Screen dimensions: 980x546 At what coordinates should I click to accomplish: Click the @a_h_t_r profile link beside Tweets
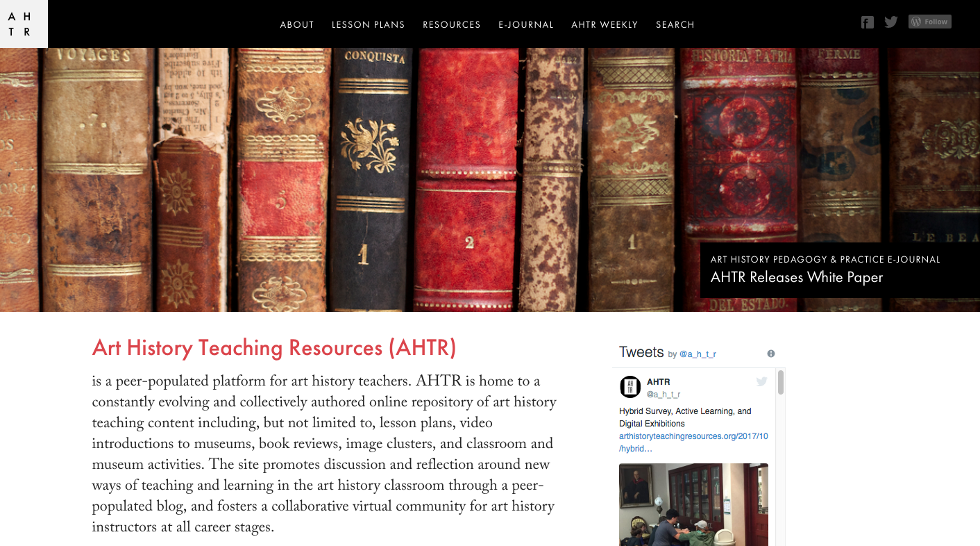click(696, 354)
